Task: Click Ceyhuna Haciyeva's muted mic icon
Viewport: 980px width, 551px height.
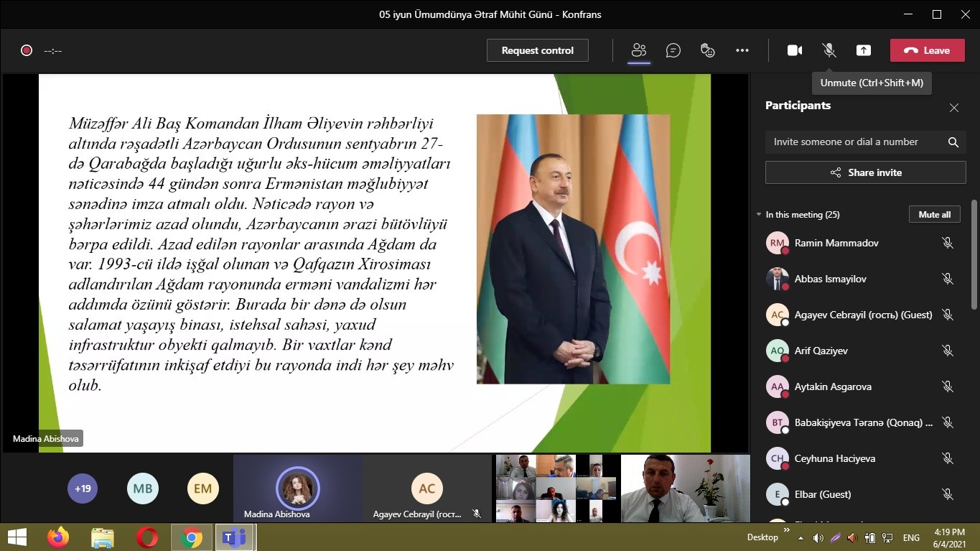Action: coord(948,458)
